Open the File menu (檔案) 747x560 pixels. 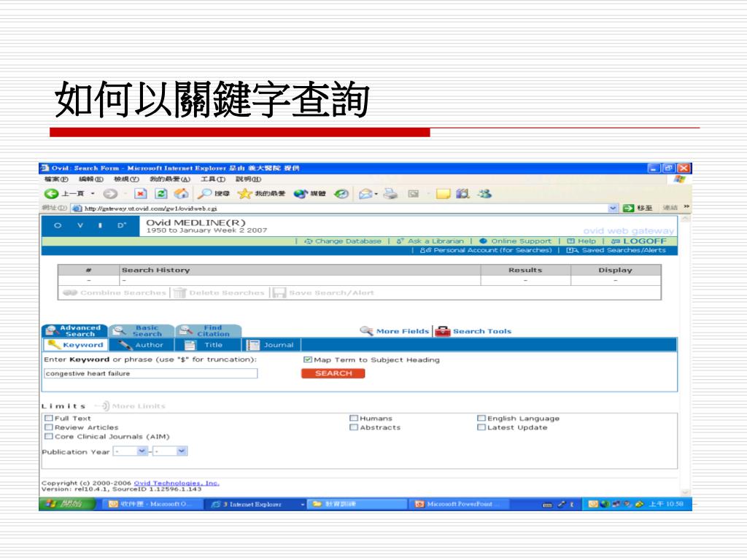pos(56,179)
